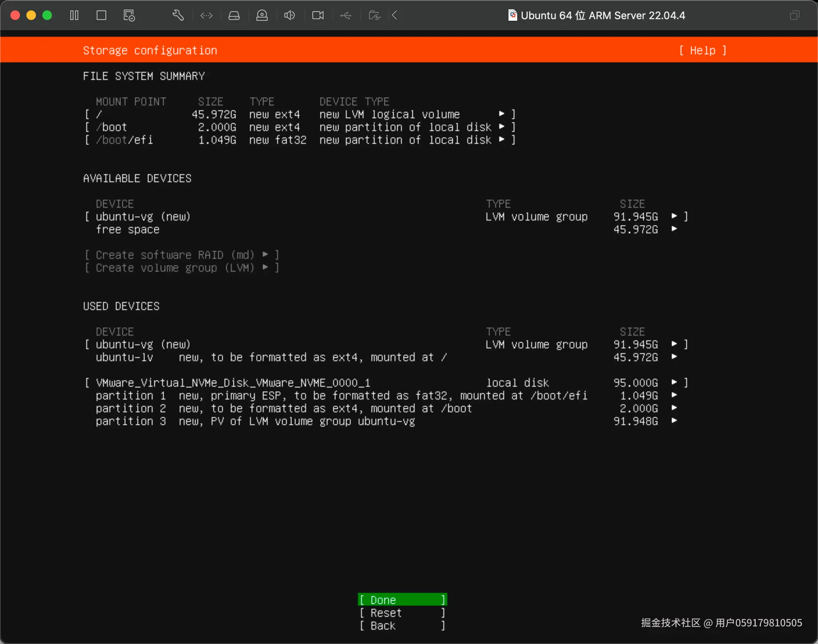This screenshot has width=818, height=644.
Task: Click the shared folders toolbar icon
Action: 374,16
